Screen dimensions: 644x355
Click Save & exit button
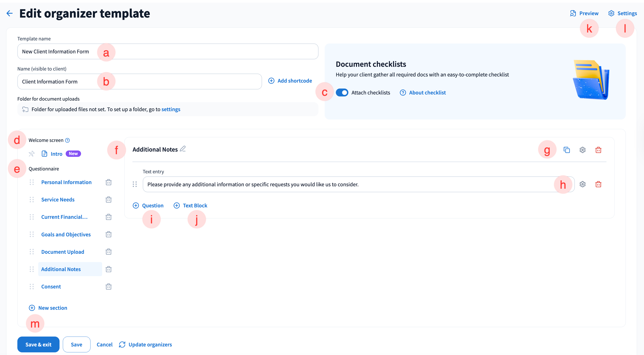click(38, 344)
